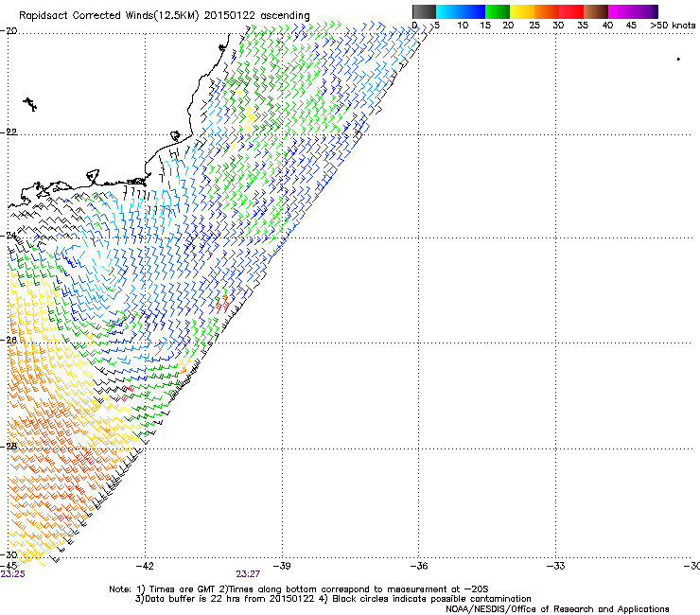This screenshot has height=615, width=700.
Task: Click the yellow 20-25 knots legend segment
Action: click(522, 11)
